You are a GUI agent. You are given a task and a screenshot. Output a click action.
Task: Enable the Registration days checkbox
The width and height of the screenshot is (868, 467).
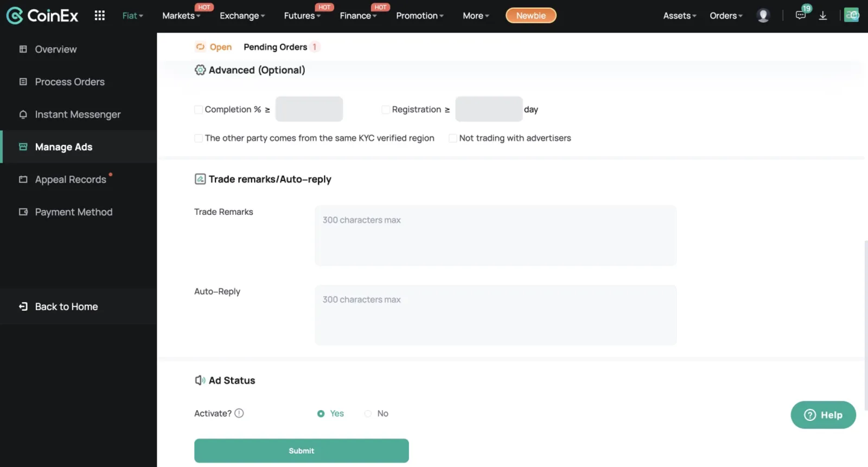pos(386,110)
